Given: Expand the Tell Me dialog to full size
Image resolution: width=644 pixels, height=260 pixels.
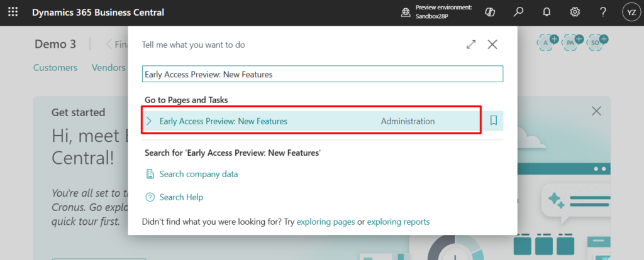Looking at the screenshot, I should coord(471,45).
